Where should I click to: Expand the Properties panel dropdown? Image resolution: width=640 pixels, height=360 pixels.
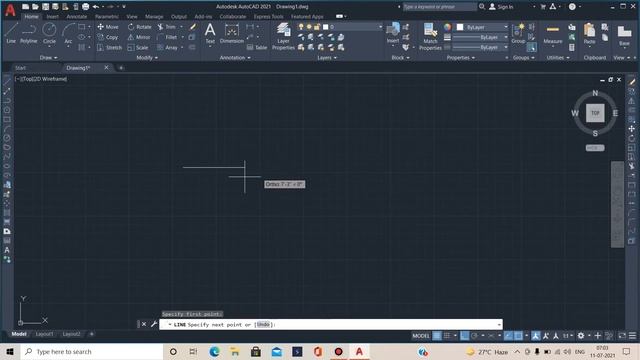point(461,58)
